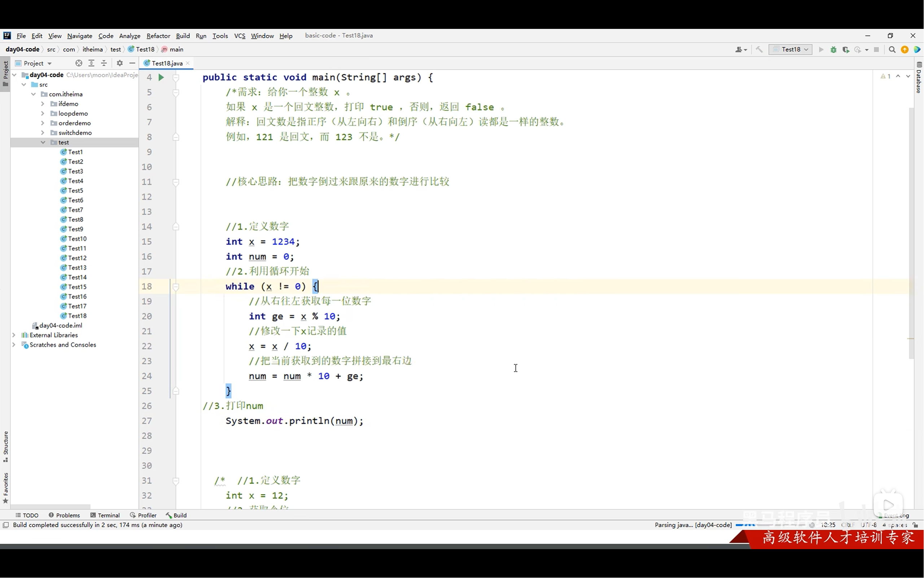Open the Problems tool window button
This screenshot has width=924, height=578.
point(64,515)
